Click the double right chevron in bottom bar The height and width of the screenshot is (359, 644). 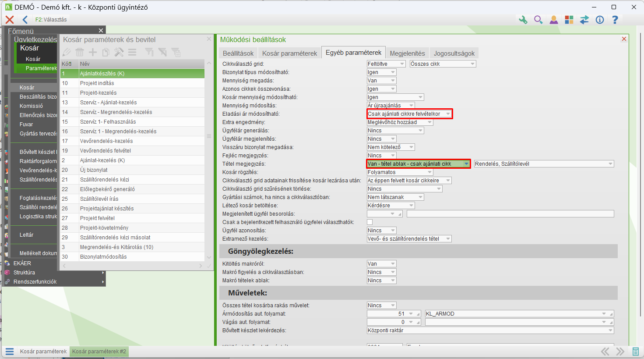[620, 352]
